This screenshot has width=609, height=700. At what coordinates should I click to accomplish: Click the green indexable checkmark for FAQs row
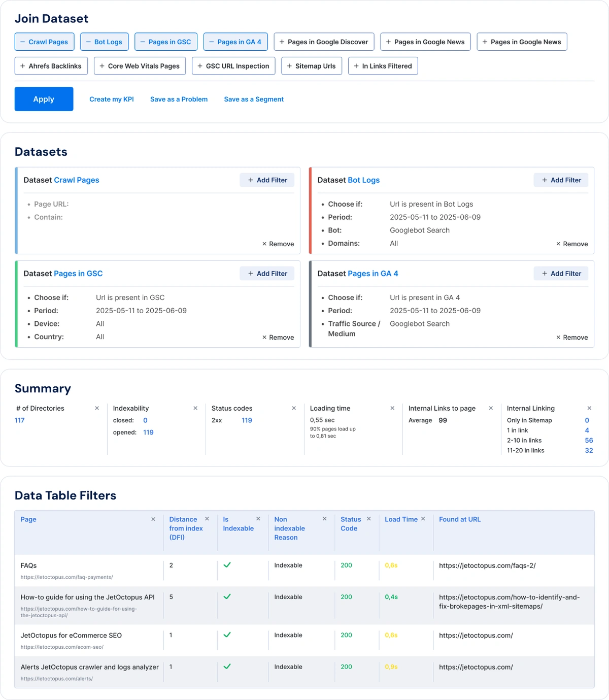[x=227, y=564]
